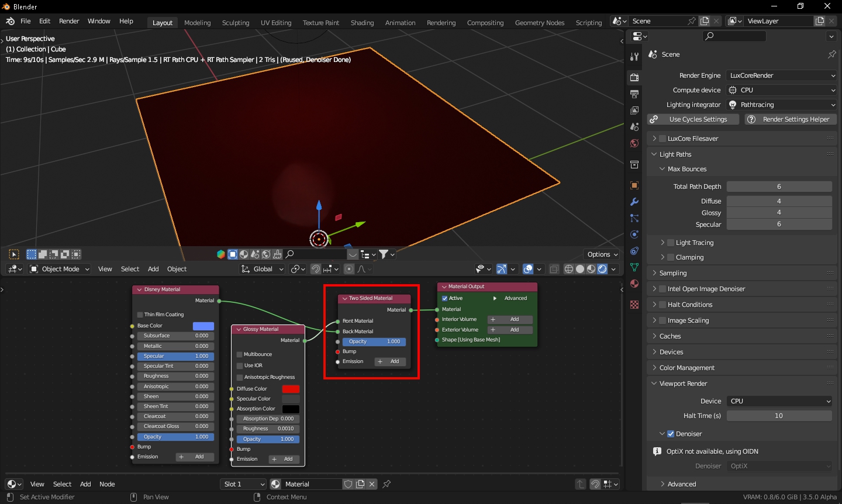This screenshot has height=504, width=842.
Task: Disable the Denoiser checkbox
Action: 671,434
